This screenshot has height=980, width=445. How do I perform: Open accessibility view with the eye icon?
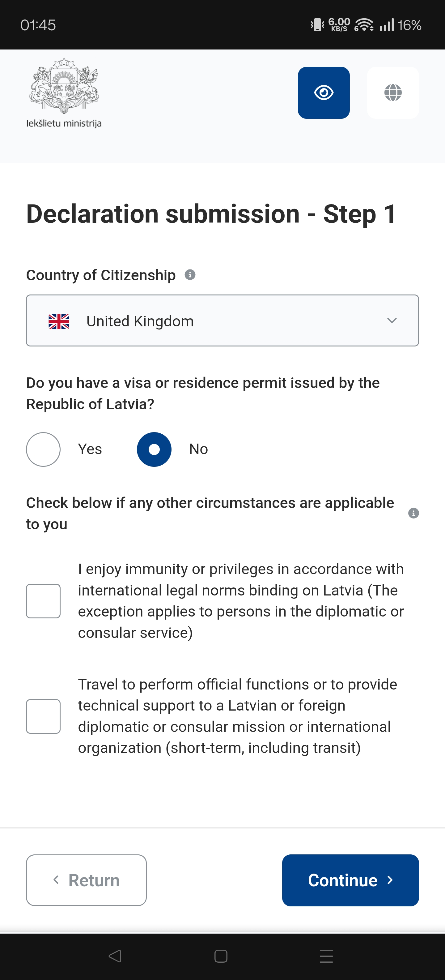coord(323,93)
